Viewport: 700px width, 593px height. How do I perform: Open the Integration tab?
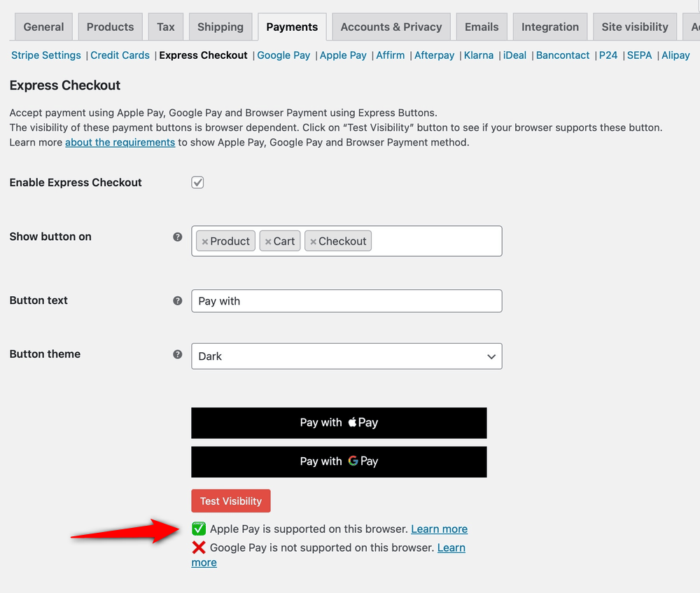tap(550, 27)
